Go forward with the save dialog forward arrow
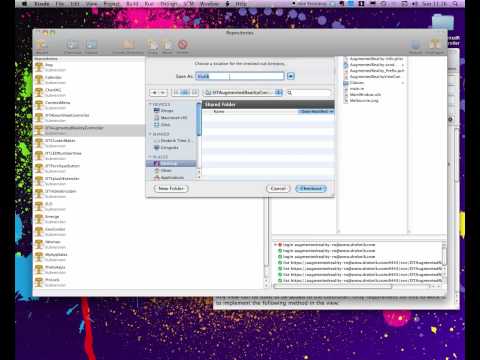 (163, 92)
